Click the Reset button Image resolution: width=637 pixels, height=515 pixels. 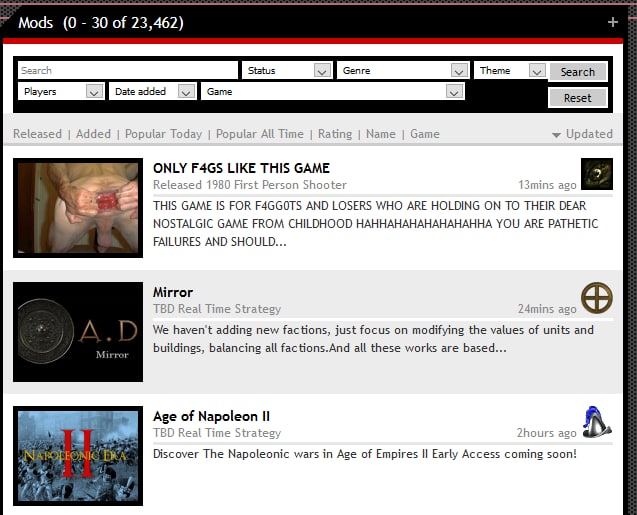coord(578,98)
